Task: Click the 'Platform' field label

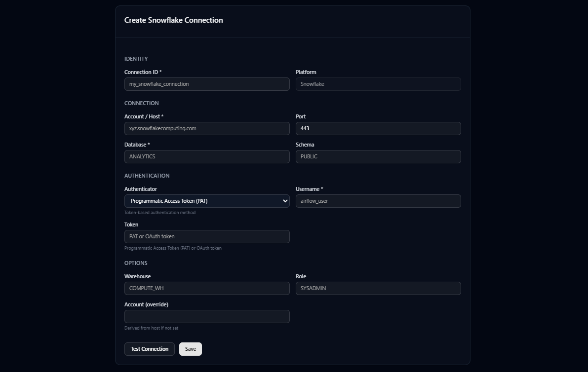Action: [306, 72]
